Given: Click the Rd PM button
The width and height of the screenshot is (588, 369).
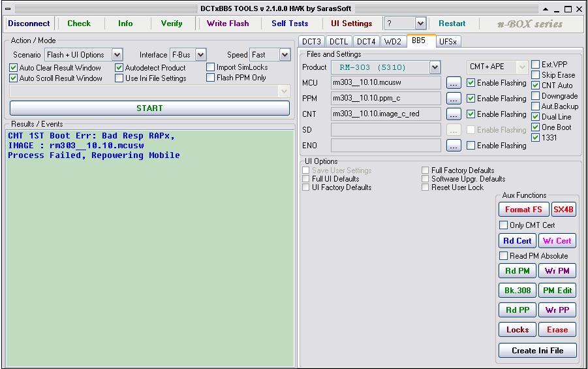Looking at the screenshot, I should (x=517, y=270).
